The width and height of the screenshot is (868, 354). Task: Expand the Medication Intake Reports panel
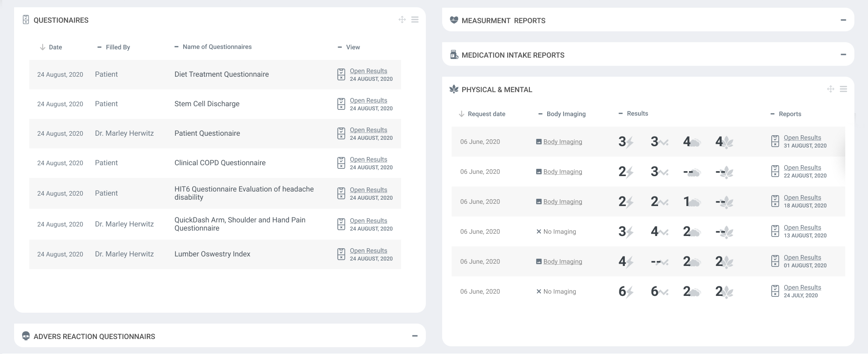tap(843, 54)
